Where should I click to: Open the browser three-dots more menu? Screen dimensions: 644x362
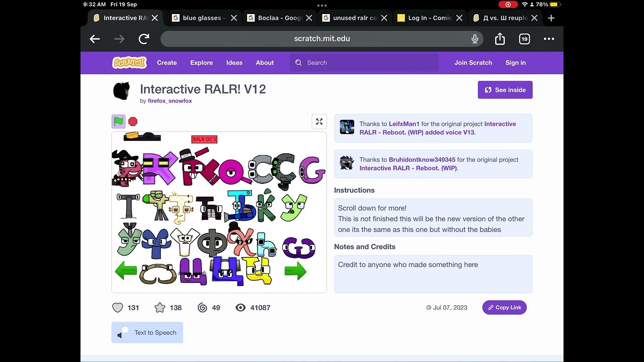549,39
